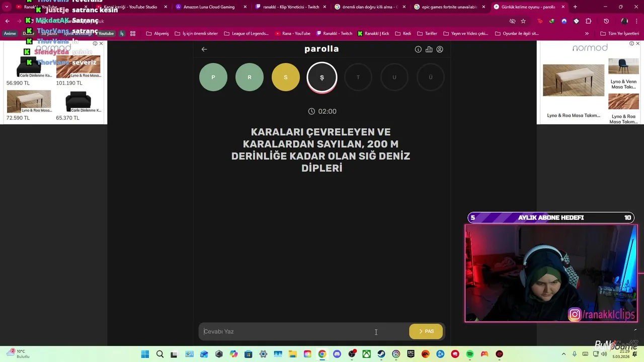Open the parolla info icon
644x362 pixels.
[x=418, y=49]
